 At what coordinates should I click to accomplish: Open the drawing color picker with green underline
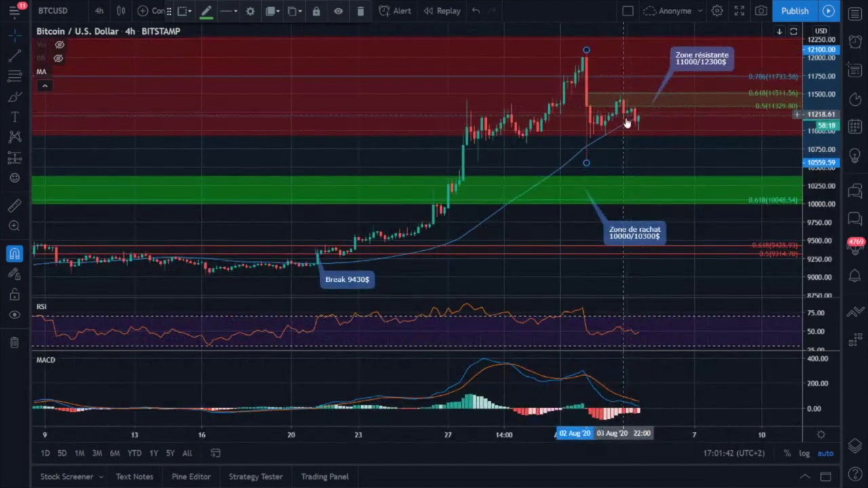207,11
